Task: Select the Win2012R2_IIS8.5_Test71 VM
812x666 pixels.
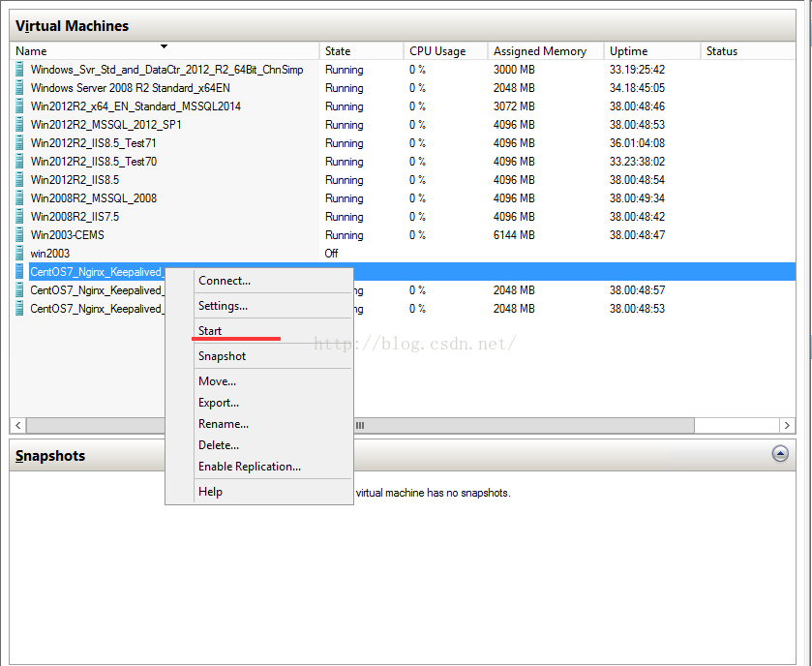Action: [x=93, y=143]
